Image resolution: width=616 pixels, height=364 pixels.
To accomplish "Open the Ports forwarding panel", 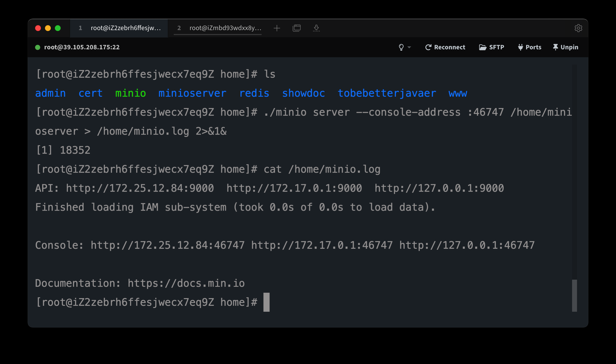I will 530,47.
